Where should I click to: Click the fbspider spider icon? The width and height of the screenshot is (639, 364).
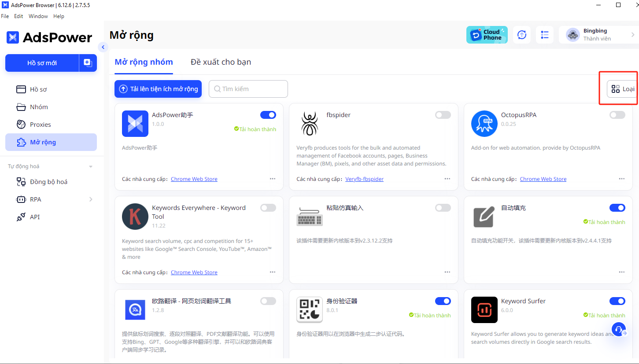[x=310, y=124]
